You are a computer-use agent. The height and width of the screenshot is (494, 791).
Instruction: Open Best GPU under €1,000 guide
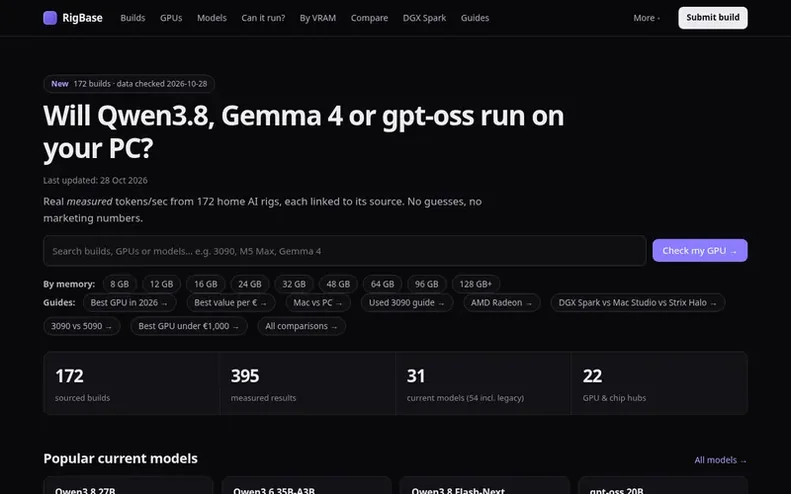coord(189,326)
